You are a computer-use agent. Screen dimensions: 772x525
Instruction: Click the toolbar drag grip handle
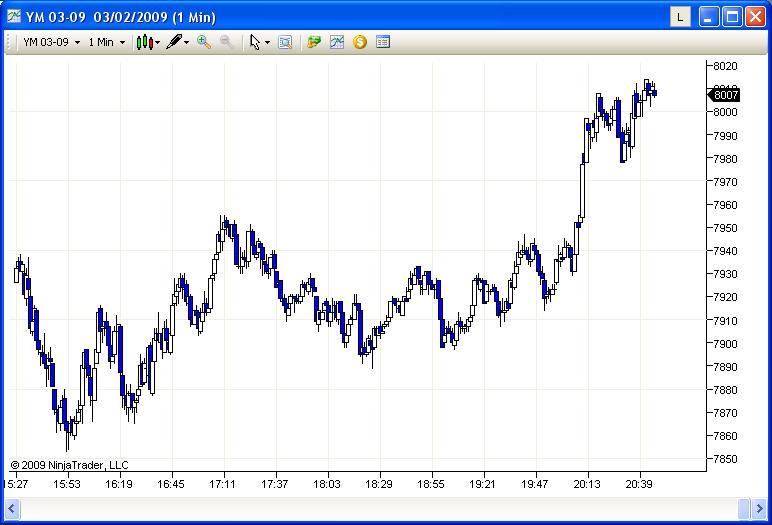[8, 42]
